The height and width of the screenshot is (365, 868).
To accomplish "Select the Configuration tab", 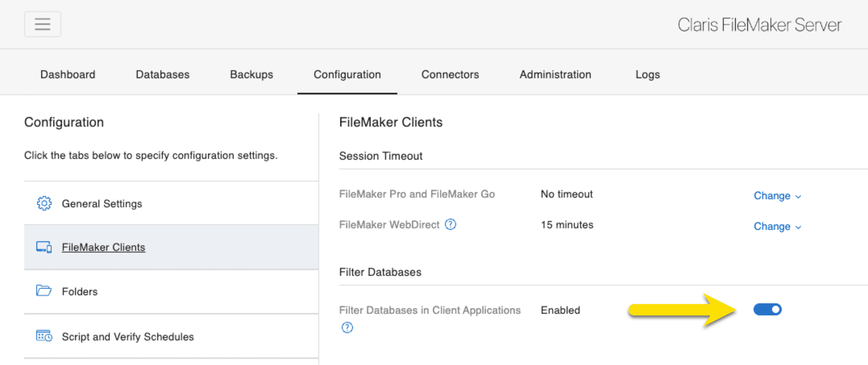I will (347, 74).
